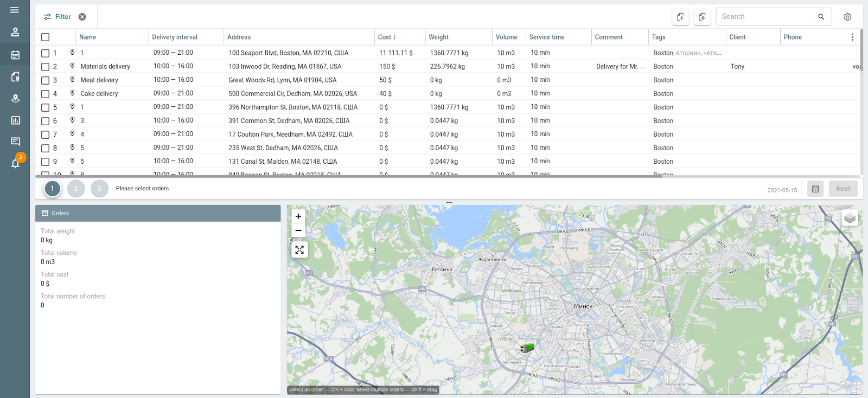
Task: Toggle the select-all checkbox in table header
Action: pos(46,37)
